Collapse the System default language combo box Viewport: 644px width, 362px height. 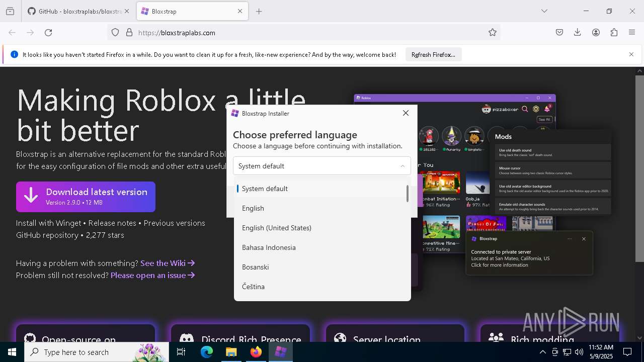(322, 166)
